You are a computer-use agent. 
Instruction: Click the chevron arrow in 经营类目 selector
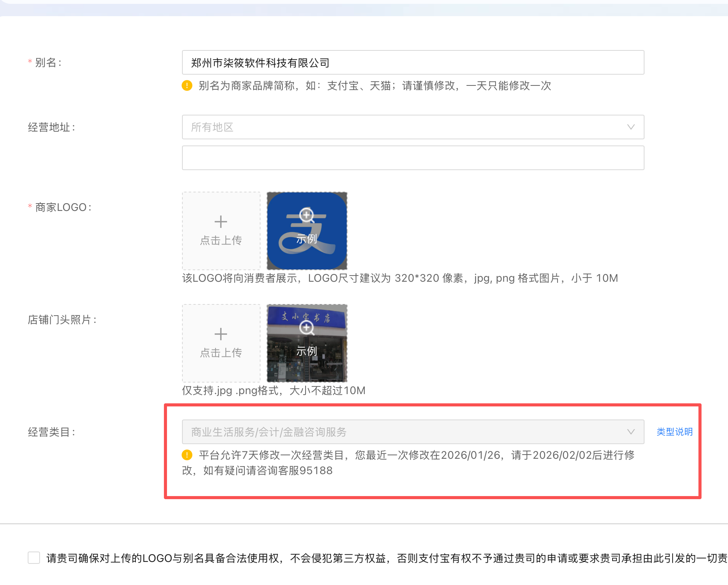pyautogui.click(x=631, y=432)
